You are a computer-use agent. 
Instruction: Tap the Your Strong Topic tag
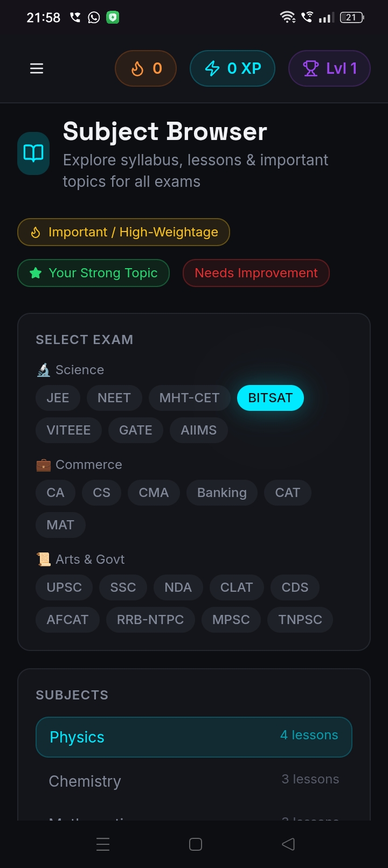(x=94, y=273)
